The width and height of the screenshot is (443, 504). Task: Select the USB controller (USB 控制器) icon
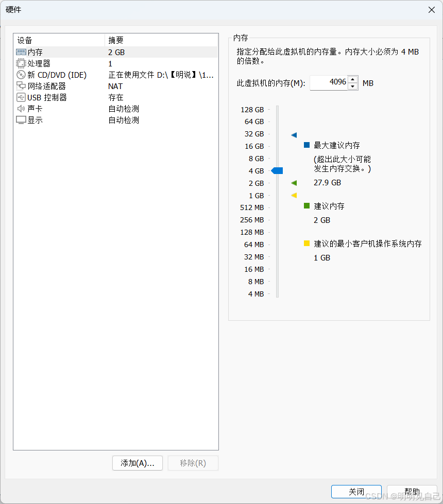pyautogui.click(x=21, y=97)
